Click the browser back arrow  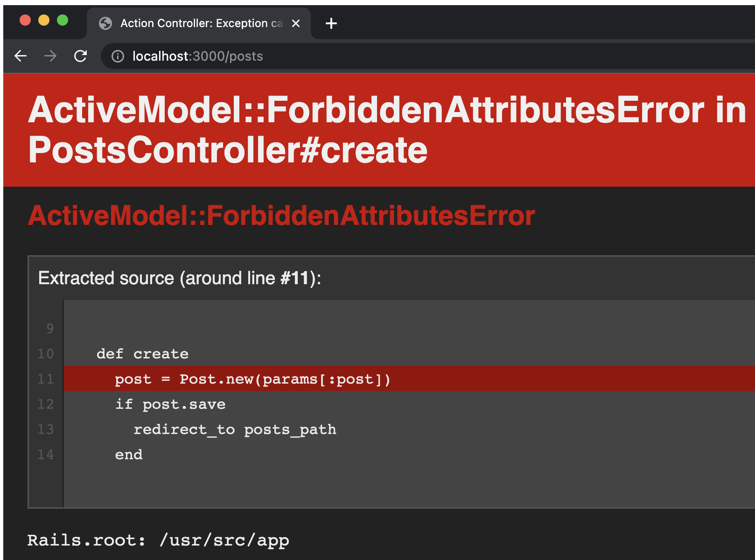tap(21, 56)
